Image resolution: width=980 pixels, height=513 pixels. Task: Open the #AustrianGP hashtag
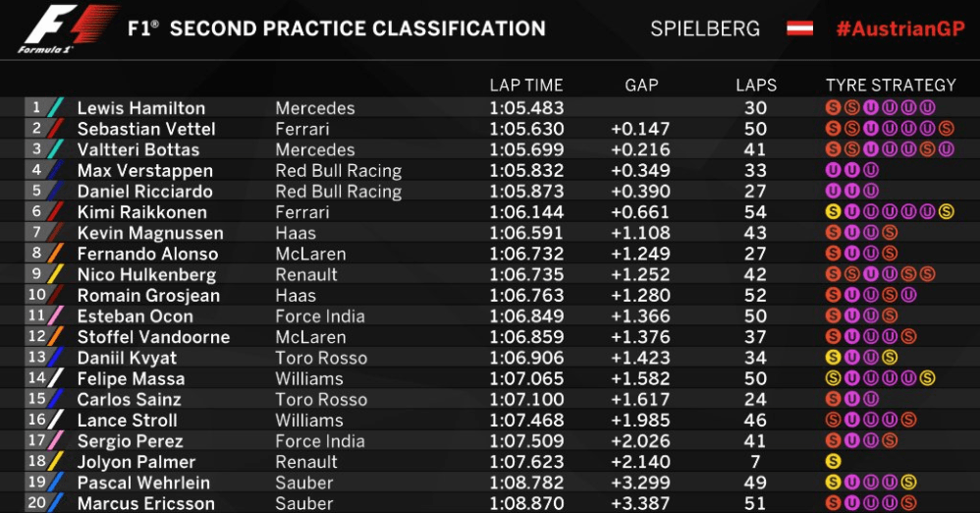(x=900, y=28)
